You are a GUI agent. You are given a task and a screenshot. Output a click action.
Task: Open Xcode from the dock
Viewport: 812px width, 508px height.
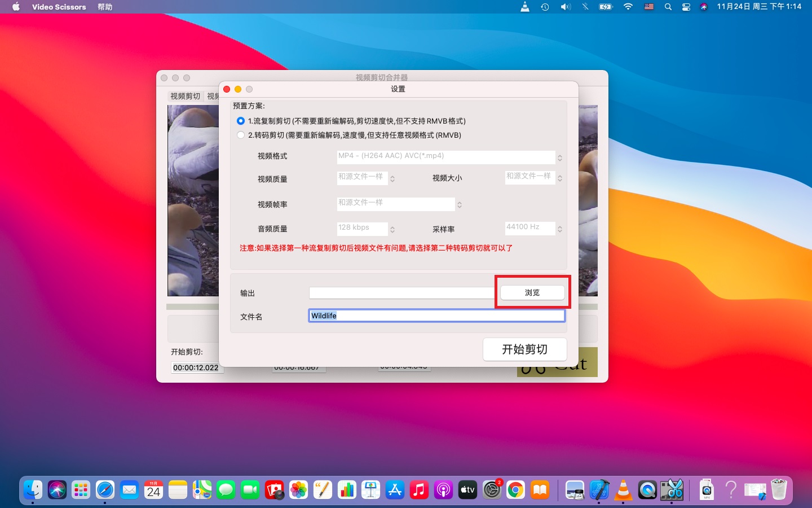coord(599,490)
